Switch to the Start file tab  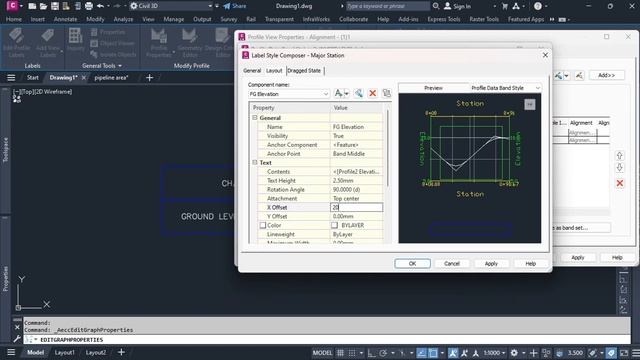[33, 78]
